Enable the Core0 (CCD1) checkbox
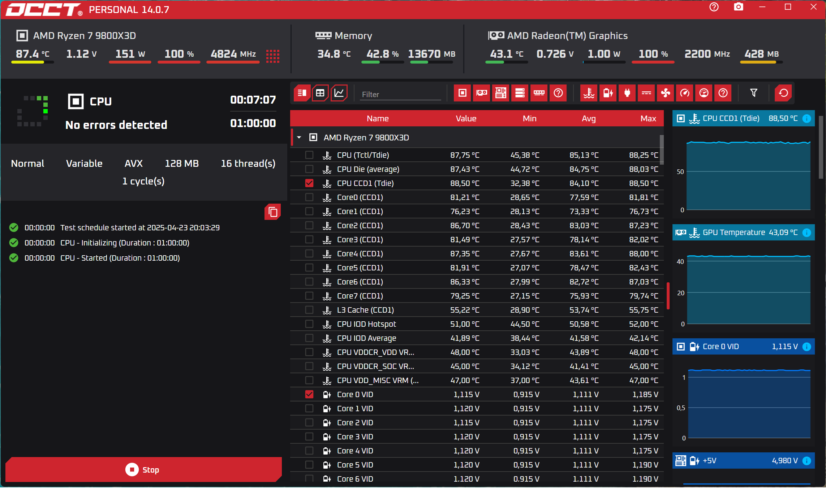 pos(309,197)
